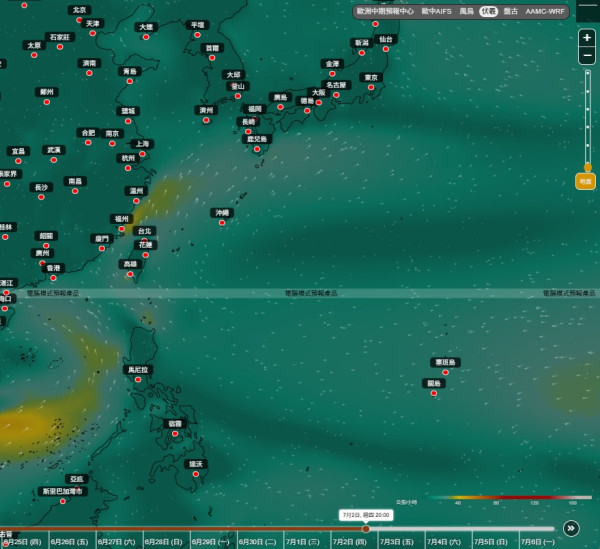Jump to 6月29日 (一) on timeline
Viewport: 600px width, 549px height.
210,542
